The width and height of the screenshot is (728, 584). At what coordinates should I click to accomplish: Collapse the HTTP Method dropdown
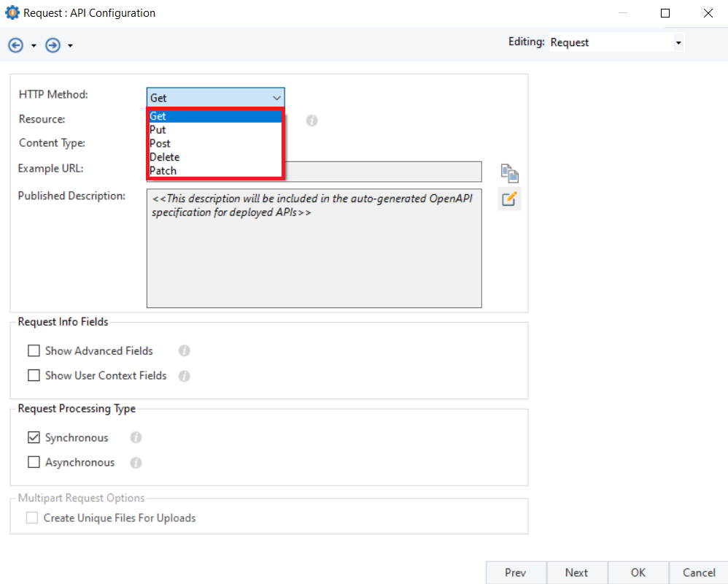[276, 98]
